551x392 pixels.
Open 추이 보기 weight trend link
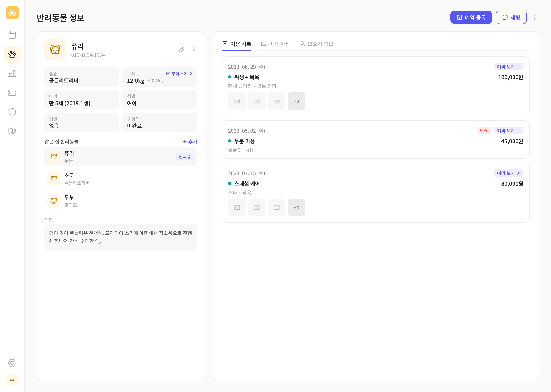coord(179,74)
